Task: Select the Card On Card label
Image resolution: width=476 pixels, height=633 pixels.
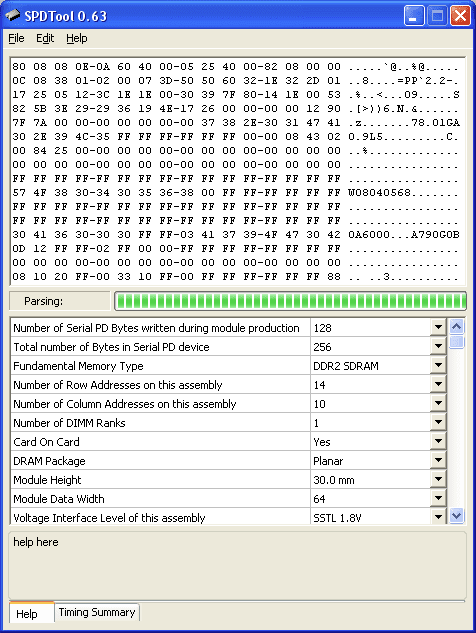Action: (x=46, y=442)
